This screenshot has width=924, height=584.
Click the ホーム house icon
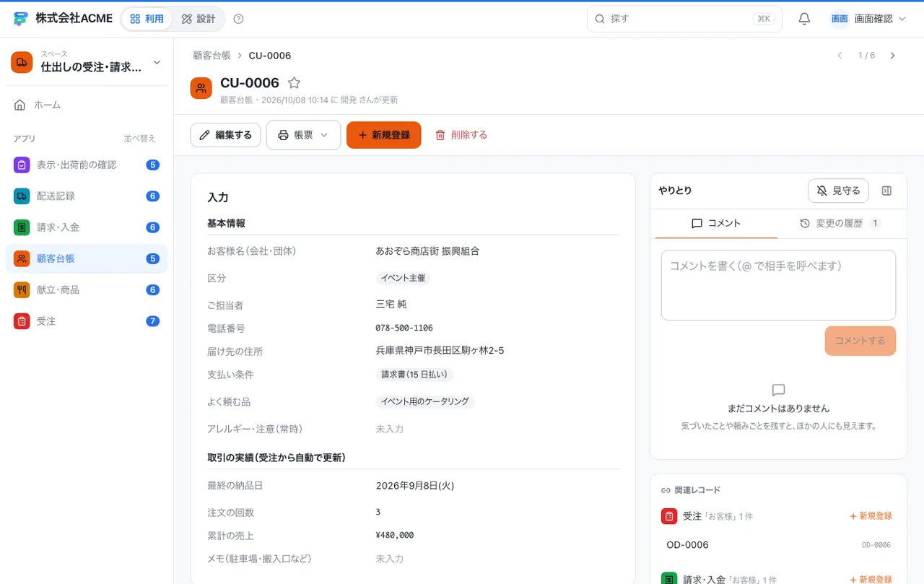click(x=20, y=105)
